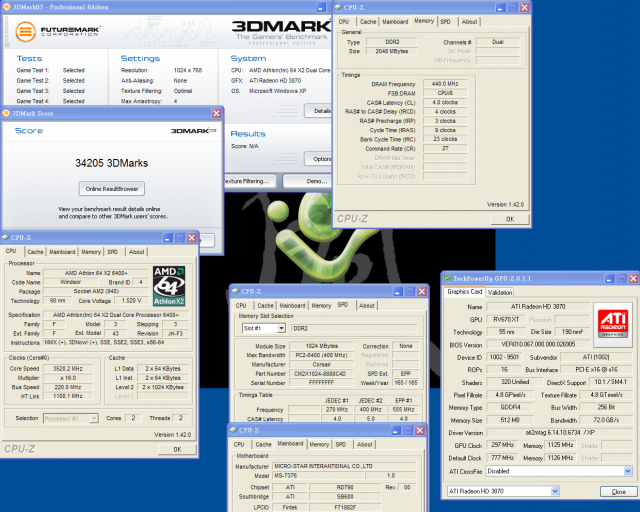This screenshot has height=512, width=640.
Task: Click the GPU Clock 297 MHz value
Action: tap(502, 445)
